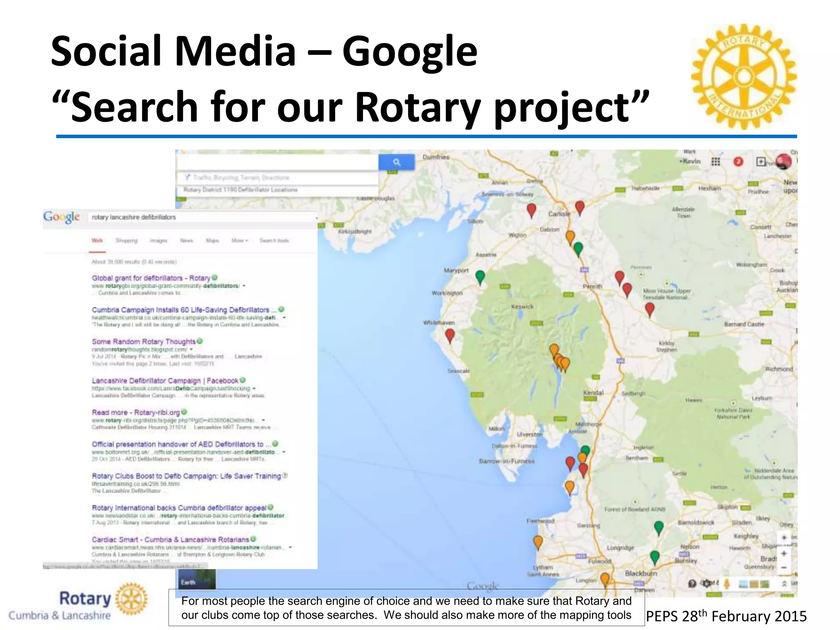Image resolution: width=840 pixels, height=630 pixels.
Task: Open Search tools in Google results
Action: coord(274,240)
